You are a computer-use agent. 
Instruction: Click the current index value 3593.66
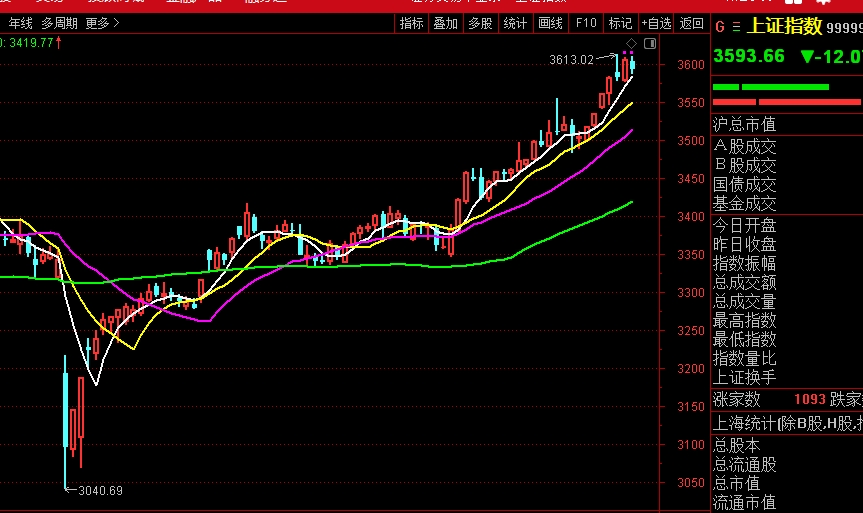[x=749, y=56]
